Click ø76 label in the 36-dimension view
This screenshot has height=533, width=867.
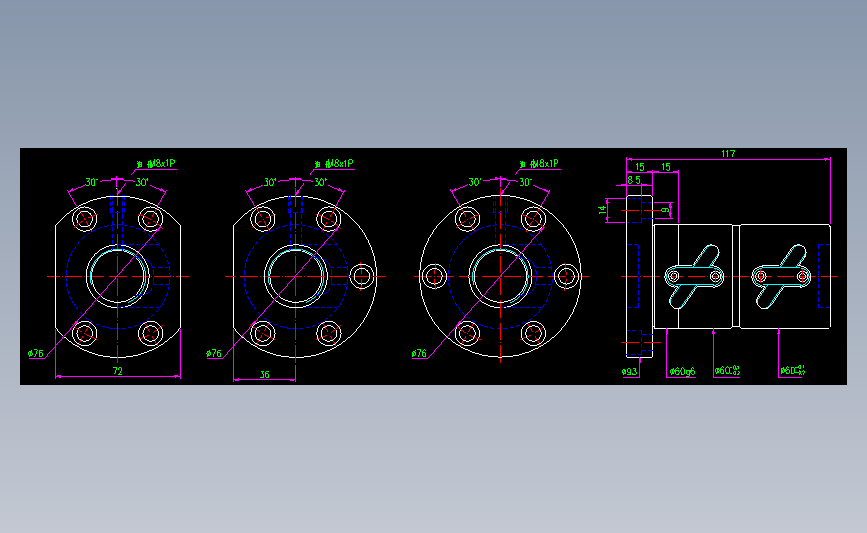pos(213,353)
